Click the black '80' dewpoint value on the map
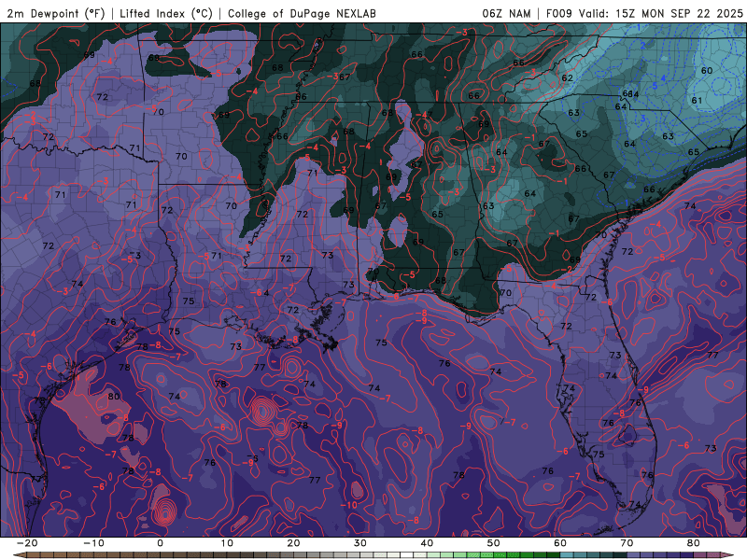747x560 pixels. click(x=113, y=396)
